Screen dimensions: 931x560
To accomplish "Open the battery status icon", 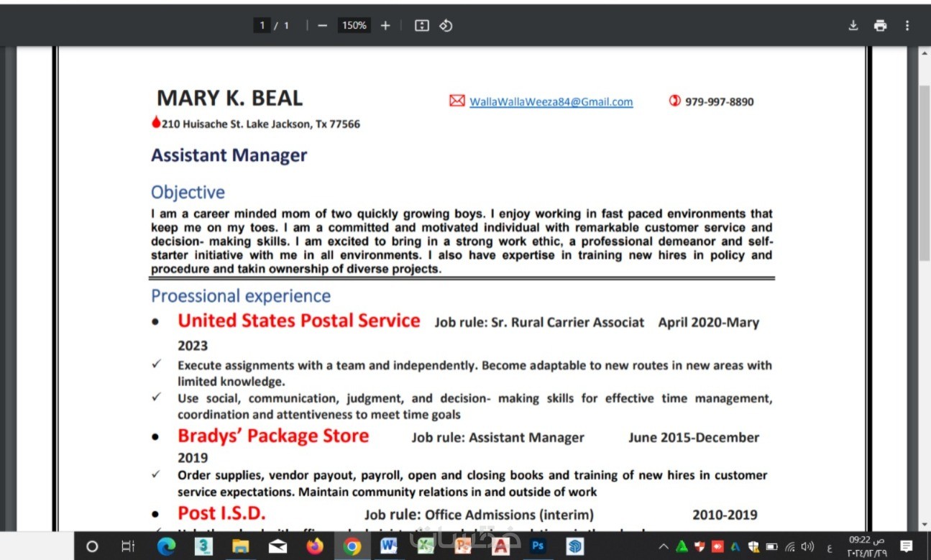I will 772,546.
